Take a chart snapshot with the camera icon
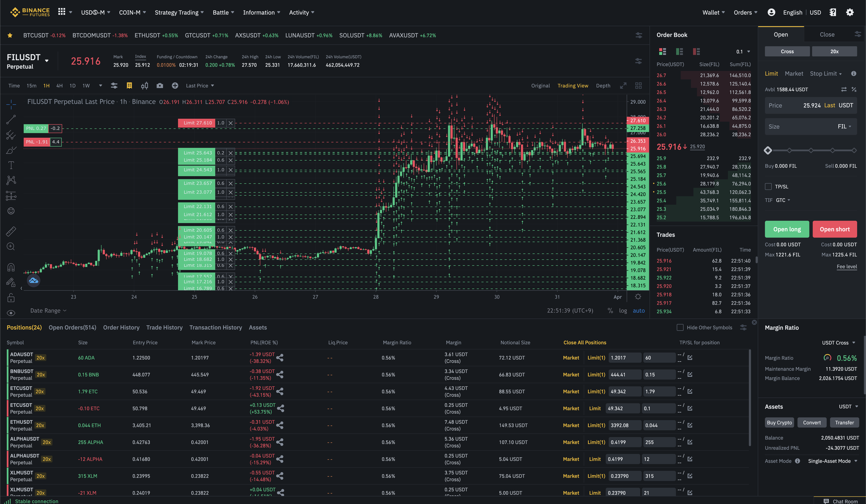Viewport: 866px width, 504px height. [160, 86]
